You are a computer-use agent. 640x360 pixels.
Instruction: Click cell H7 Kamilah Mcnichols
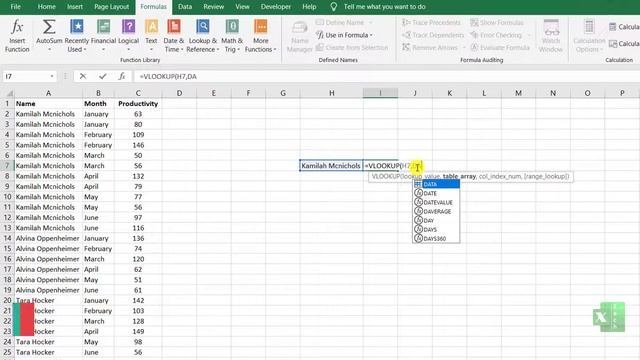pyautogui.click(x=331, y=166)
